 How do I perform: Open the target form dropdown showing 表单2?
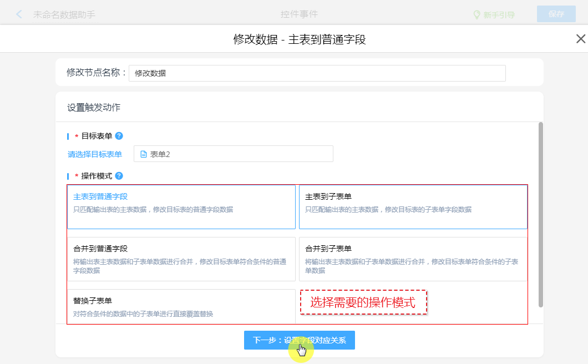point(233,154)
